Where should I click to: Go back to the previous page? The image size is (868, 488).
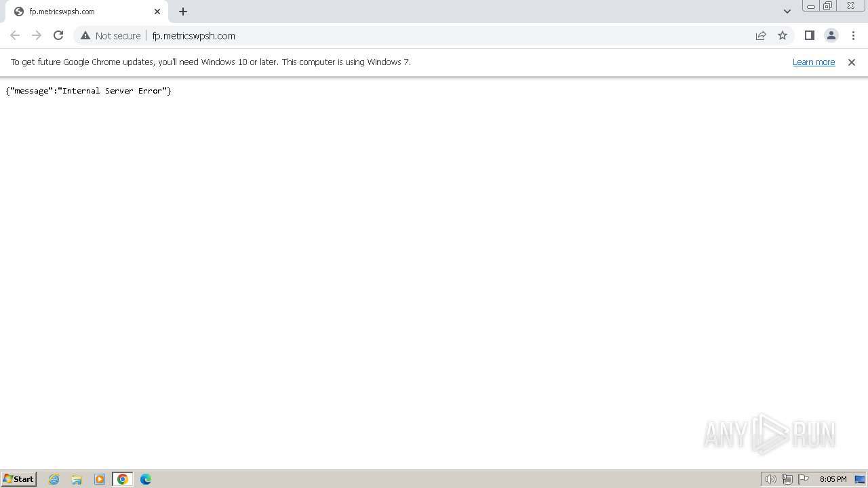15,35
